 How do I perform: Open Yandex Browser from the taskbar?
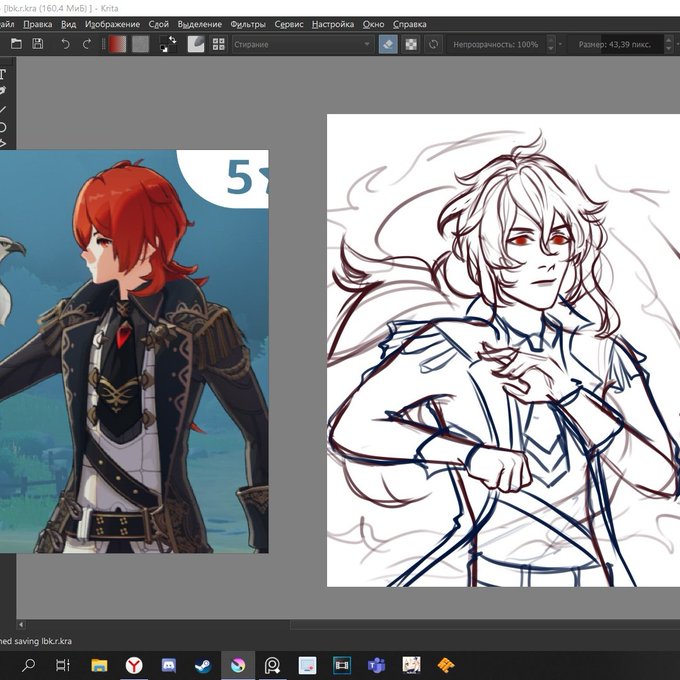(134, 665)
